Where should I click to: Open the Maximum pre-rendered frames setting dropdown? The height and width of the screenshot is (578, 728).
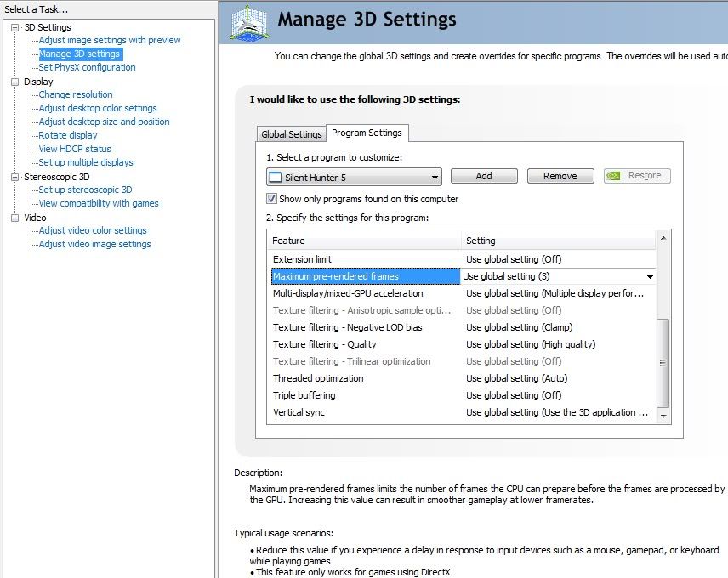tap(650, 276)
